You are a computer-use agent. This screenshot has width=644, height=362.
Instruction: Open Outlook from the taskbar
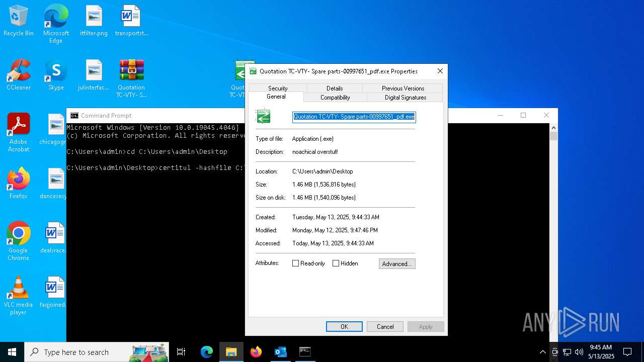pos(280,352)
